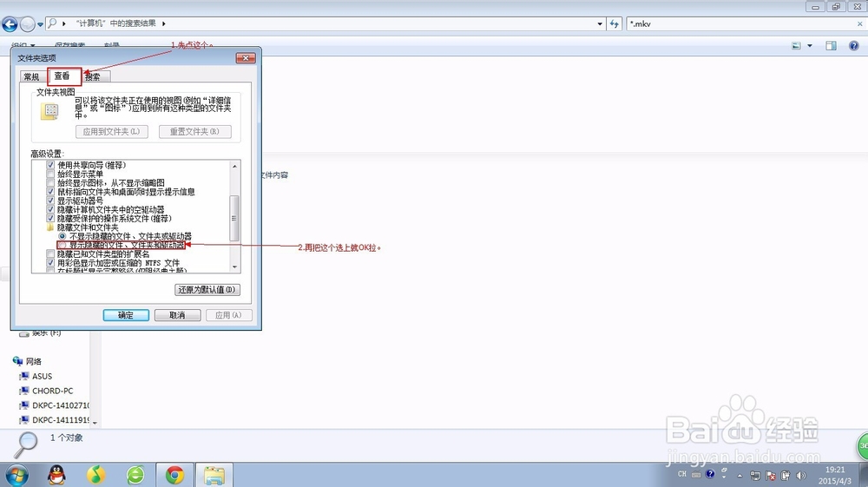Confirm dialog with 确定 button
The width and height of the screenshot is (868, 487).
click(x=126, y=315)
